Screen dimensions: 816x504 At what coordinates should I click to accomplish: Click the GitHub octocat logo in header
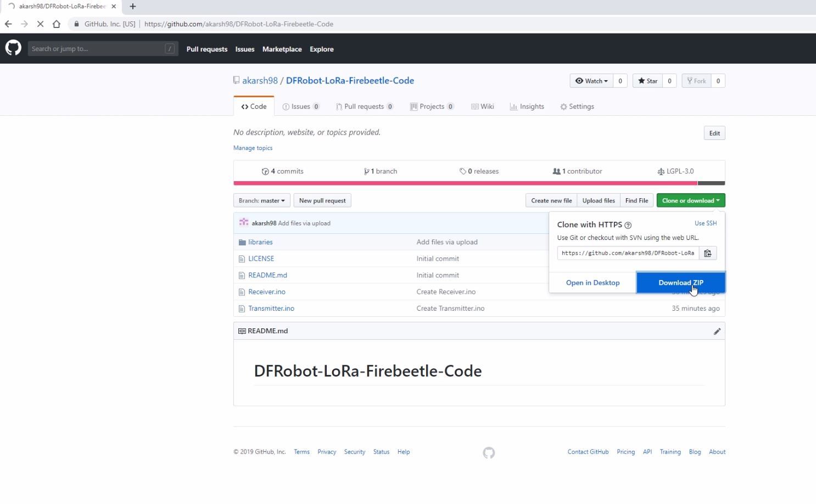click(13, 48)
